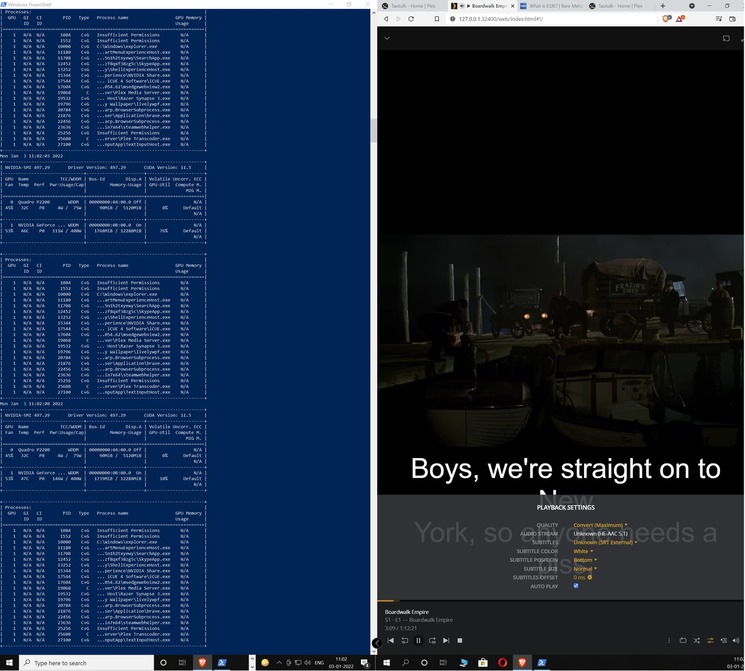The image size is (745, 671).
Task: Open the Brave Shields lion icon
Action: (667, 19)
